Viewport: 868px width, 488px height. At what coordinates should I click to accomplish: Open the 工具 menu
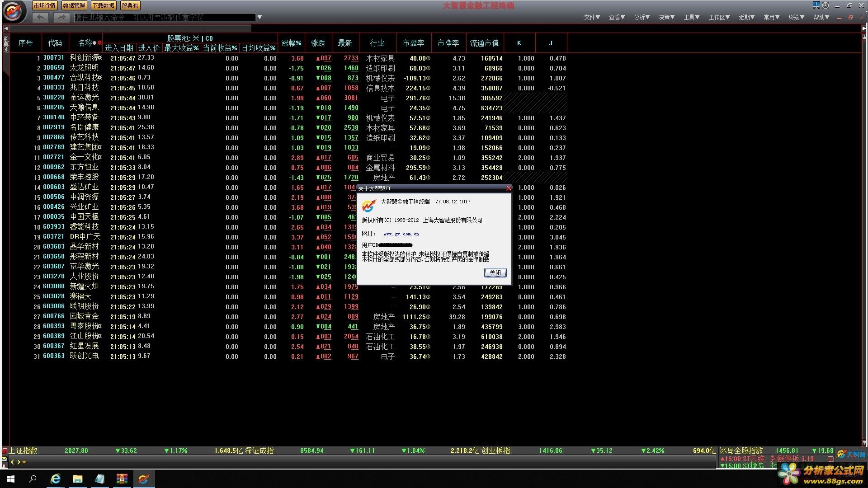coord(691,17)
